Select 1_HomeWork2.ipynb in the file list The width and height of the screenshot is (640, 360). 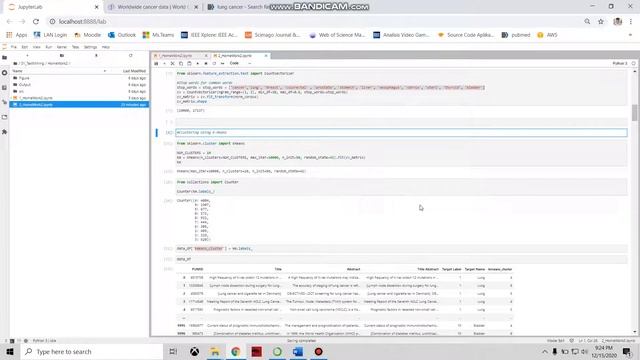[x=79, y=98]
